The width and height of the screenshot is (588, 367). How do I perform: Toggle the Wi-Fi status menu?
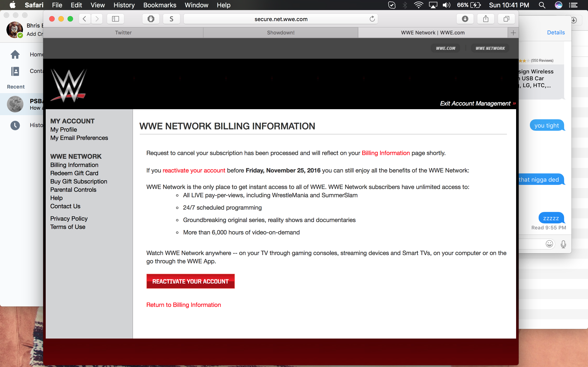(x=418, y=5)
